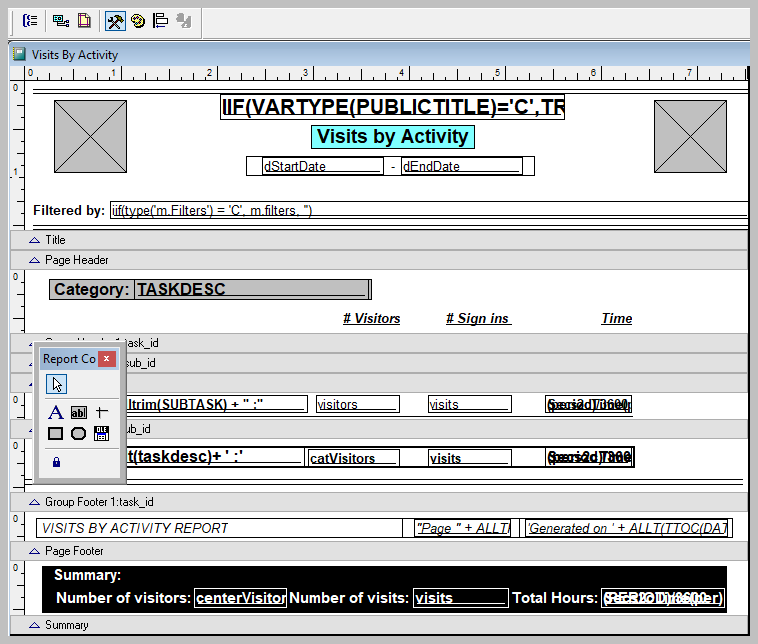The width and height of the screenshot is (758, 644).
Task: Select the catVisitors field
Action: [x=354, y=457]
